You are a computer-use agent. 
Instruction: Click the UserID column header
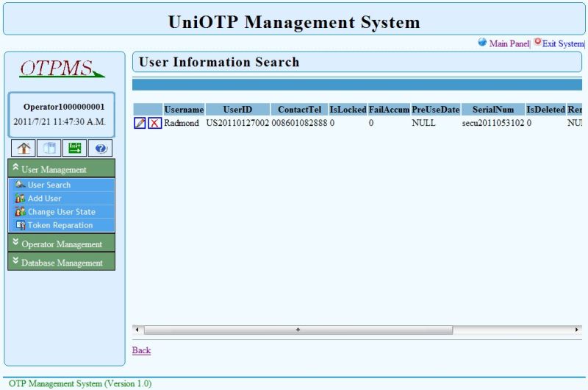pos(237,110)
